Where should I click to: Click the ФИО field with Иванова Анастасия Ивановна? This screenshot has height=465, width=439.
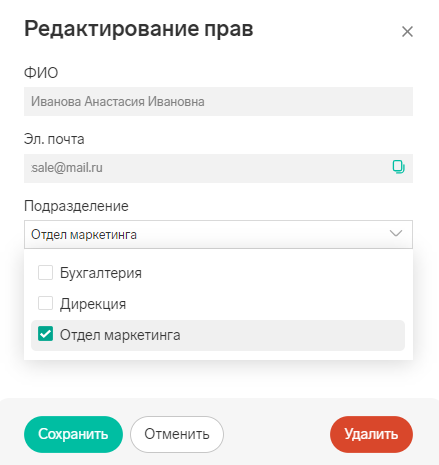pos(218,102)
